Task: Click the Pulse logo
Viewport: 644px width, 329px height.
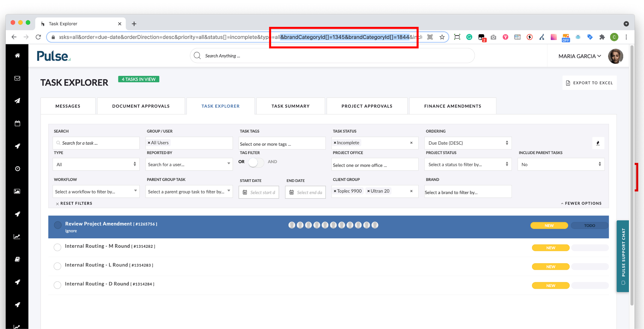Action: click(54, 56)
